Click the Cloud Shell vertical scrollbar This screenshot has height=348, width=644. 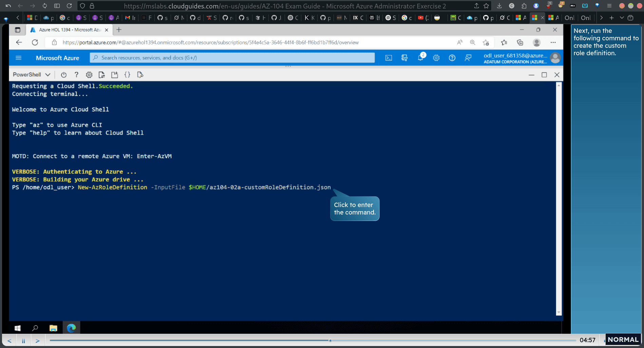click(558, 199)
